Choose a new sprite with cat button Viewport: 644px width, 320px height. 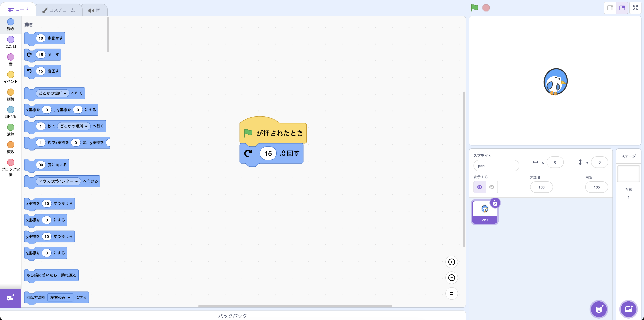pyautogui.click(x=599, y=309)
